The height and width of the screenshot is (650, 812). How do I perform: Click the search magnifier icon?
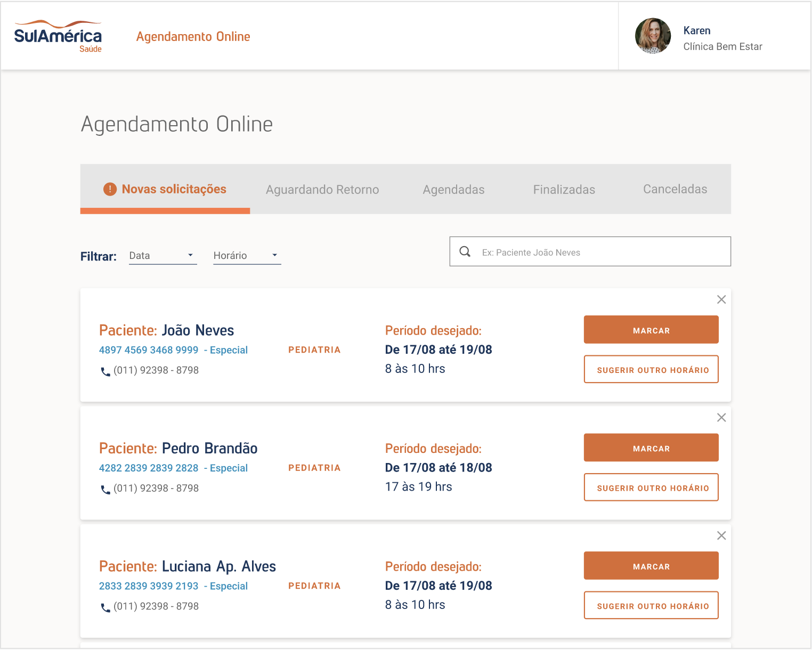[x=465, y=251]
